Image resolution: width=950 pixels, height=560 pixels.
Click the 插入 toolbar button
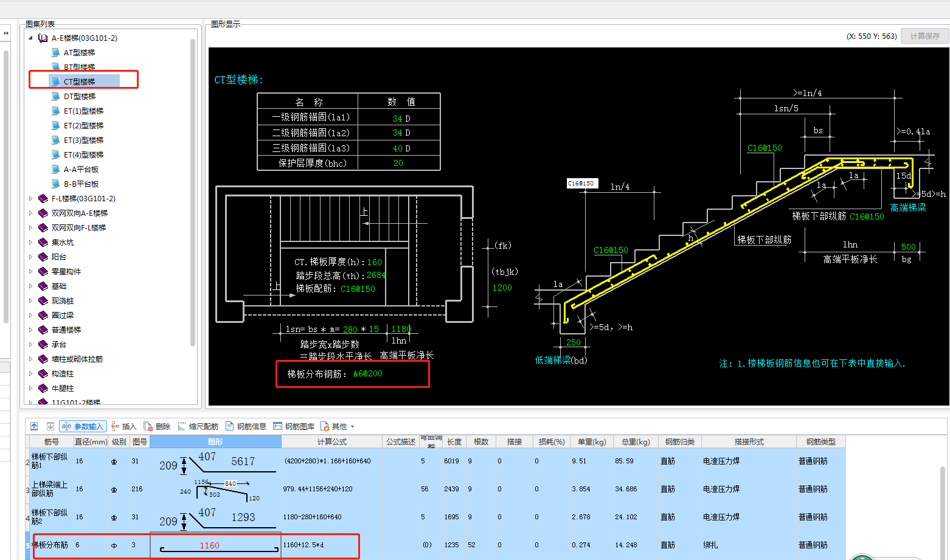point(123,426)
